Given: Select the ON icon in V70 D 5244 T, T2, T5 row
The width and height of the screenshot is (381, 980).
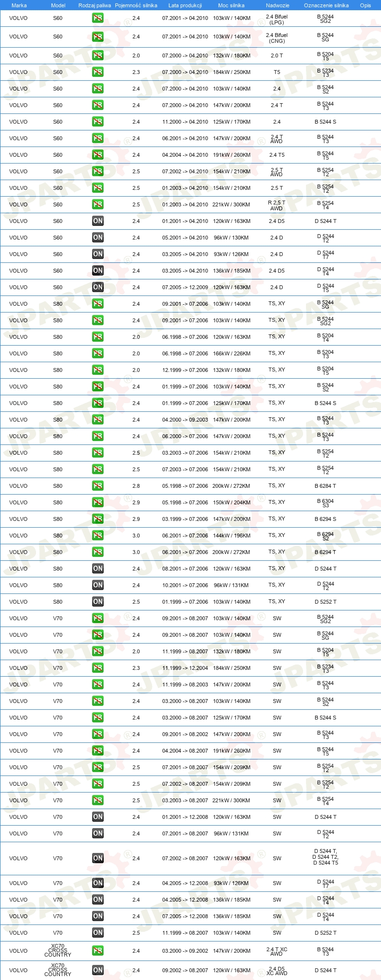Looking at the screenshot, I should coord(98,858).
